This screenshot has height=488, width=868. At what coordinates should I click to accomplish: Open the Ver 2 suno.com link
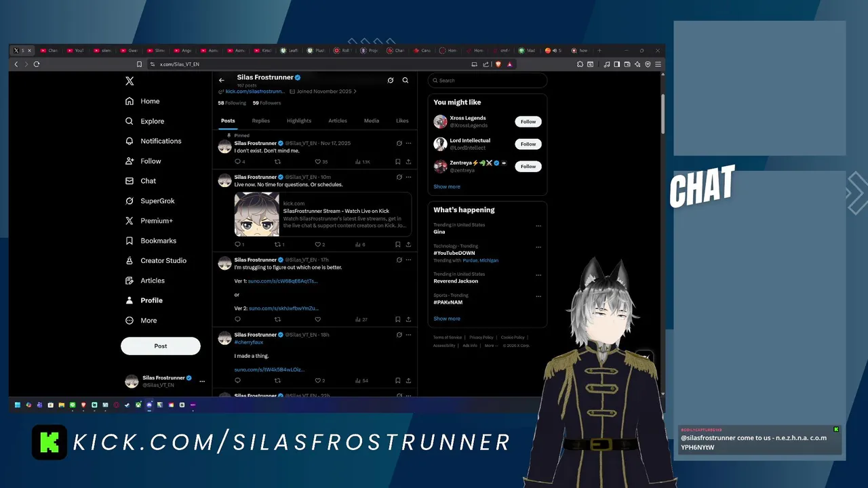[x=283, y=308]
